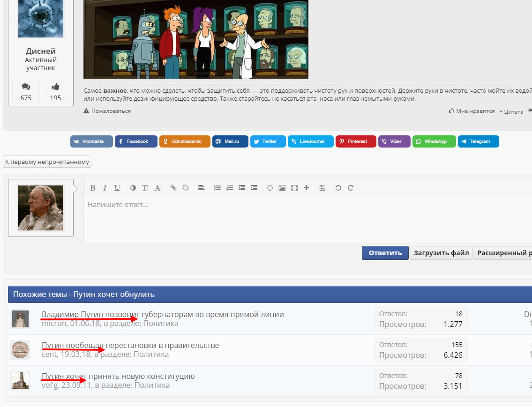Insert a link with the chain icon

tap(173, 188)
